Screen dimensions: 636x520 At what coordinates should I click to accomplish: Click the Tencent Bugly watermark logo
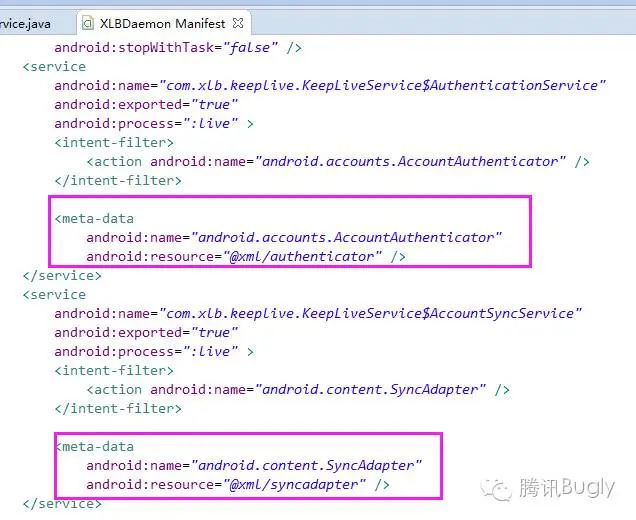548,487
